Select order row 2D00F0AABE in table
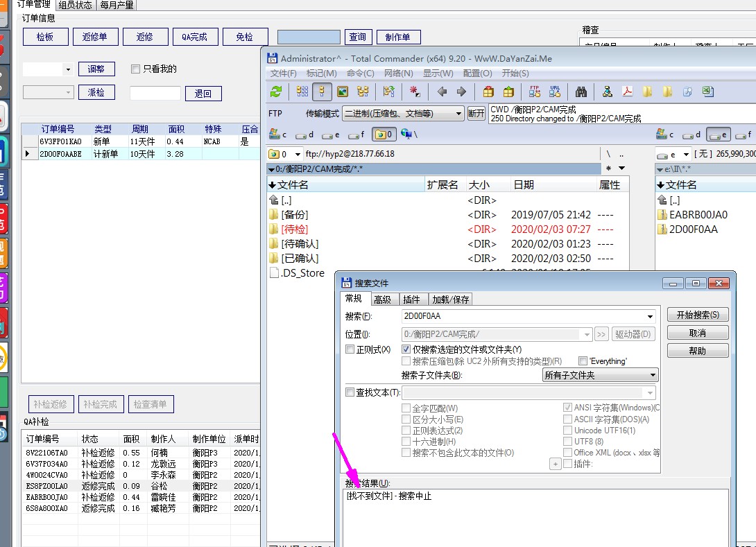This screenshot has height=547, width=756. point(141,154)
